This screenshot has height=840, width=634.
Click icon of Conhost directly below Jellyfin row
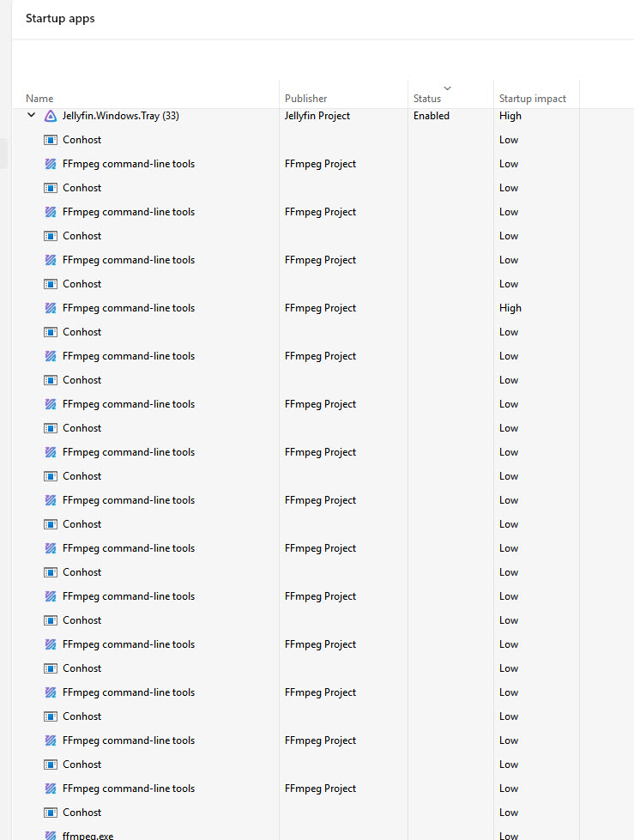(x=51, y=140)
